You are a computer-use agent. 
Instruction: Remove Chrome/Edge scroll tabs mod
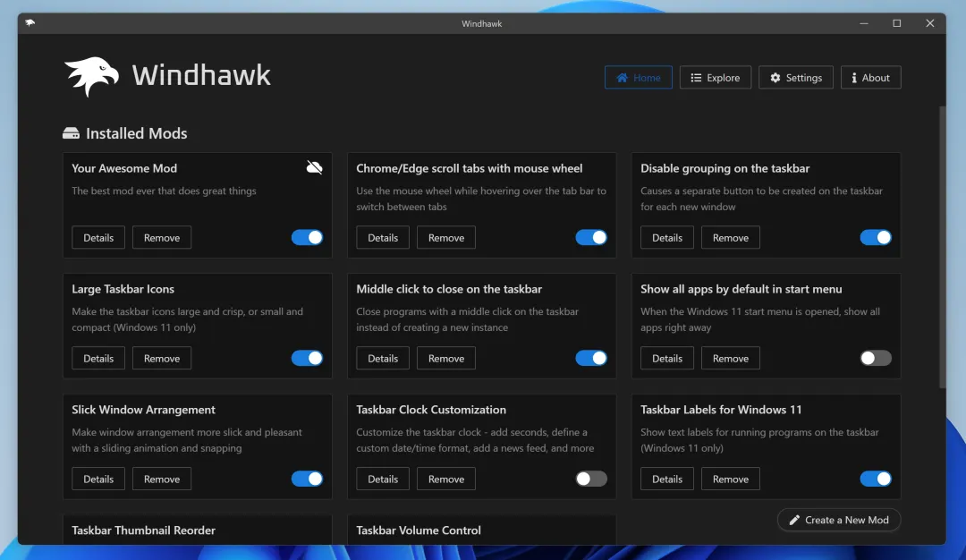click(446, 238)
